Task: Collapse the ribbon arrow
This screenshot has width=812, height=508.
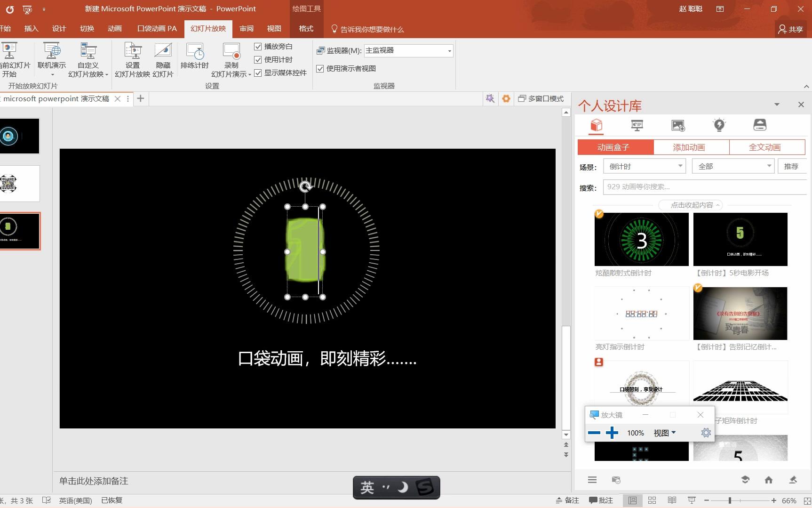Action: point(806,87)
